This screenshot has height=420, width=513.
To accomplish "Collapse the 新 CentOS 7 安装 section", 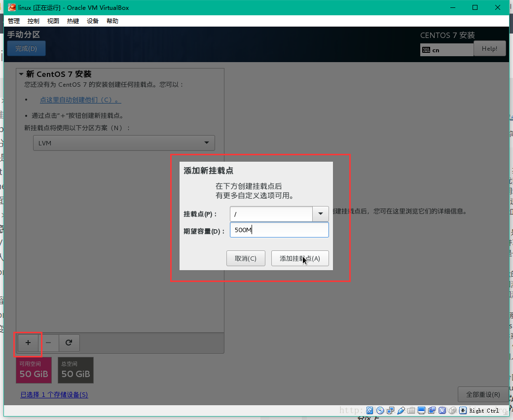I will pos(21,73).
